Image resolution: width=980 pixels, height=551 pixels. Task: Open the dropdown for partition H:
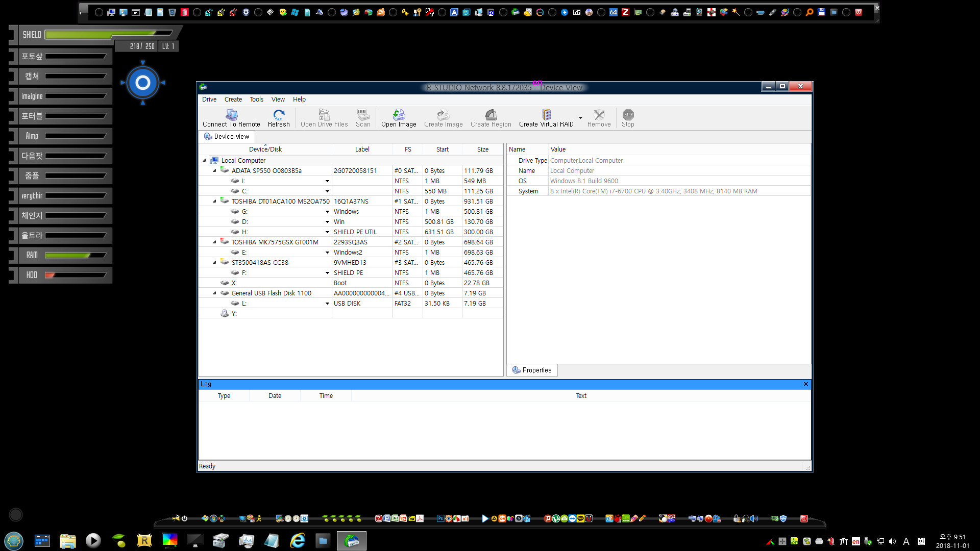pyautogui.click(x=327, y=232)
